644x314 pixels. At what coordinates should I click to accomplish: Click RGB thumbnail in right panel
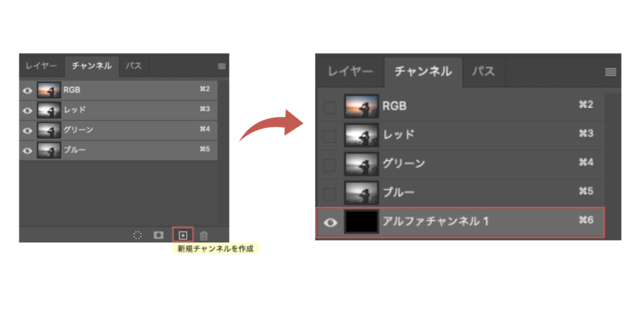361,107
